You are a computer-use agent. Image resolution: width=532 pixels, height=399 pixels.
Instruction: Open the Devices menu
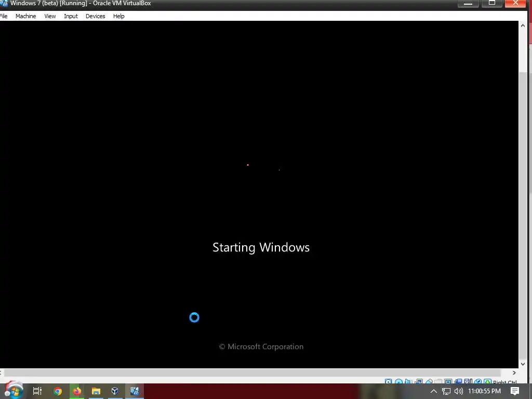point(95,16)
